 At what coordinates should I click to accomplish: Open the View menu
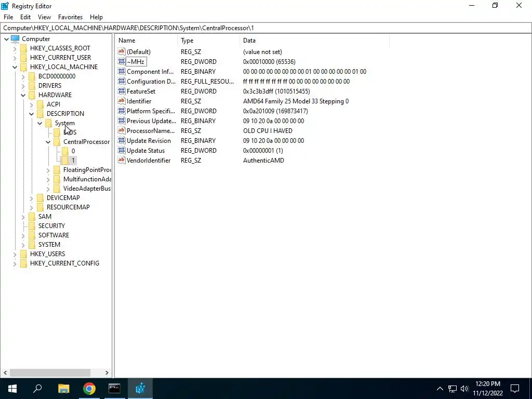[44, 17]
